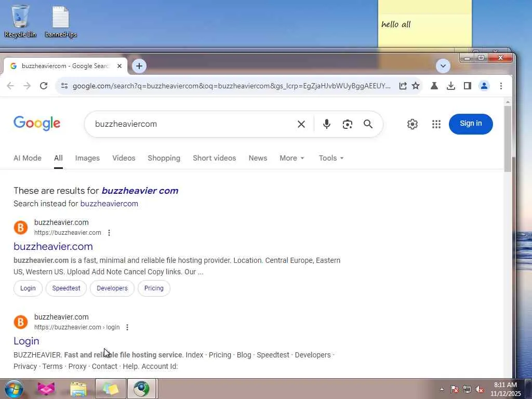Open the Recycle Bin desktop icon
The height and width of the screenshot is (399, 532).
[x=20, y=20]
